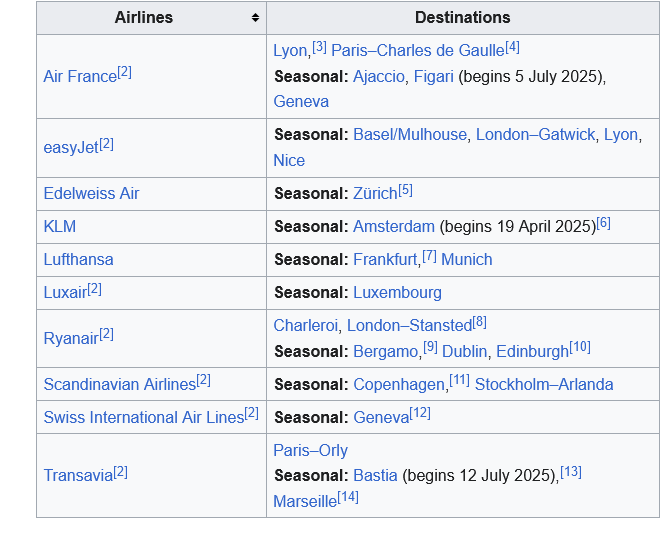Select the Destinations column header
Screen dimensions: 671x534
tap(462, 18)
